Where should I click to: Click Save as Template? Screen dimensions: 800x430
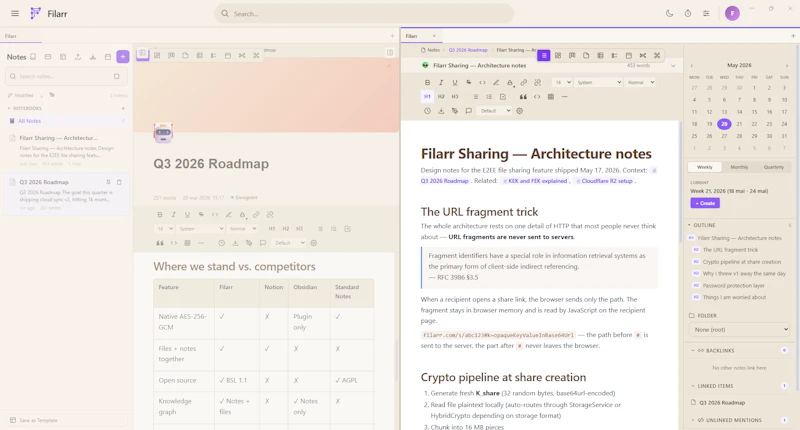click(x=66, y=420)
